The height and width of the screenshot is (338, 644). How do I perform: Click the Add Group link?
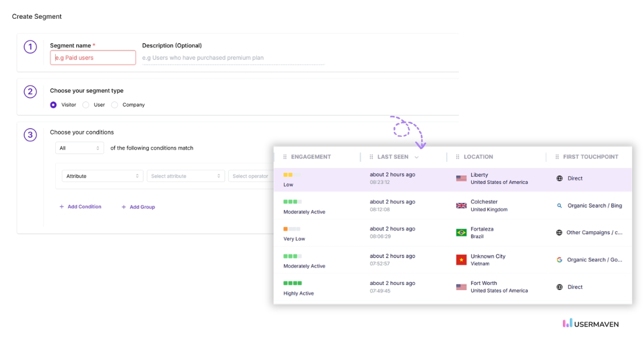138,207
